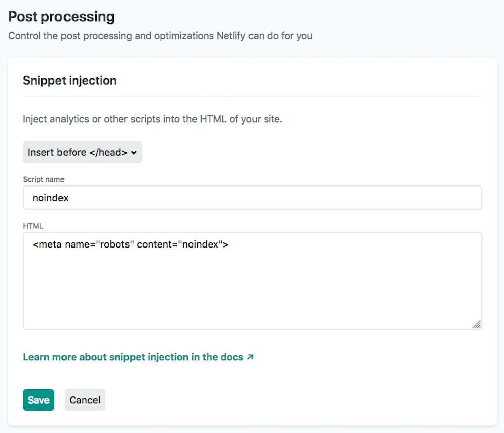Click the "Control the post processing" subtitle text

[160, 36]
